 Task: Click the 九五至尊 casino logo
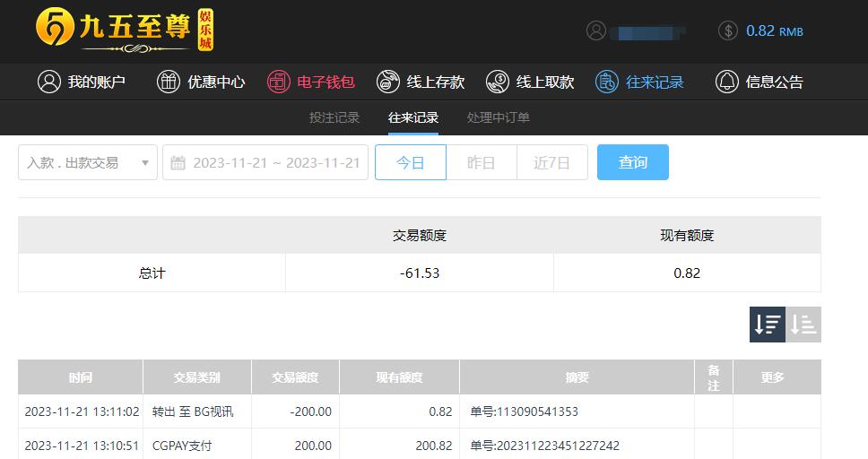pyautogui.click(x=125, y=30)
